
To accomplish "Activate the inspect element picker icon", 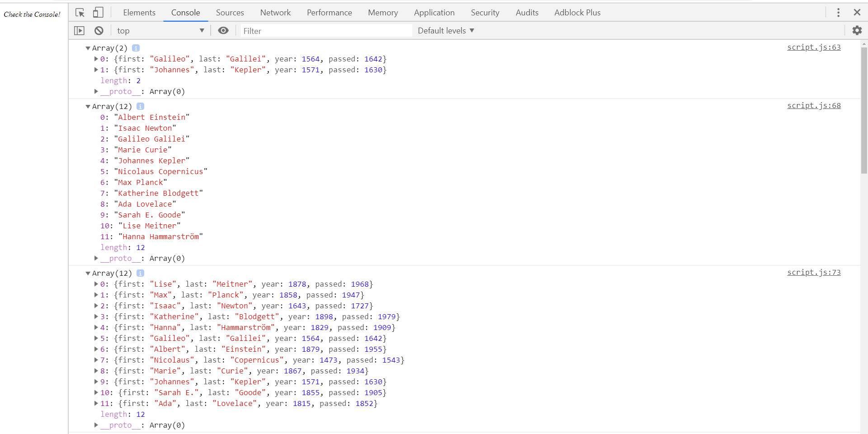I will 80,13.
